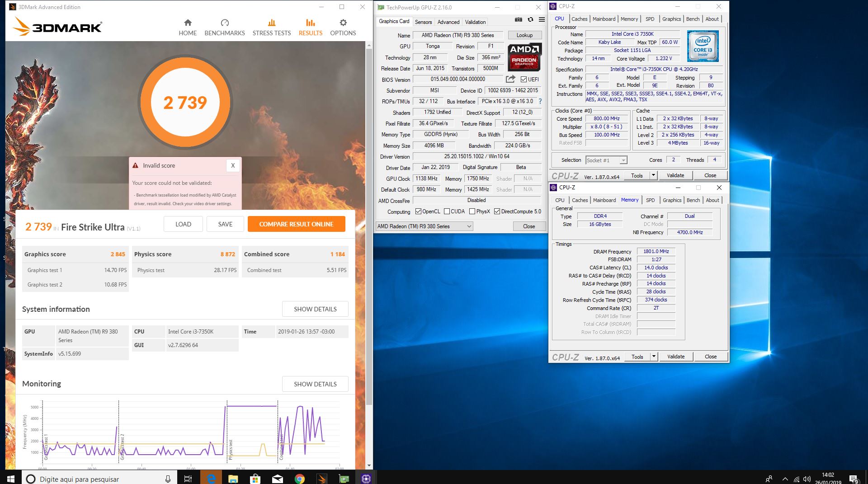Click the microphone icon in taskbar search
The height and width of the screenshot is (484, 868).
click(x=168, y=479)
